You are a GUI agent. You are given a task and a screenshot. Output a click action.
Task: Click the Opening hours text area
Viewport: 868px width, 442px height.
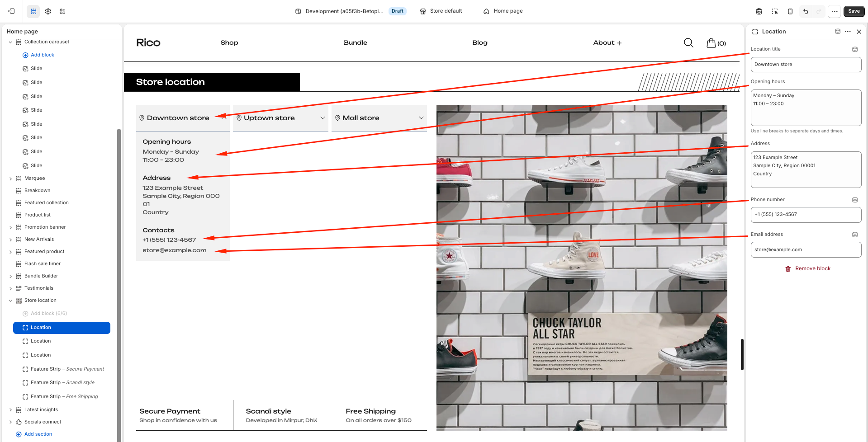coord(806,108)
